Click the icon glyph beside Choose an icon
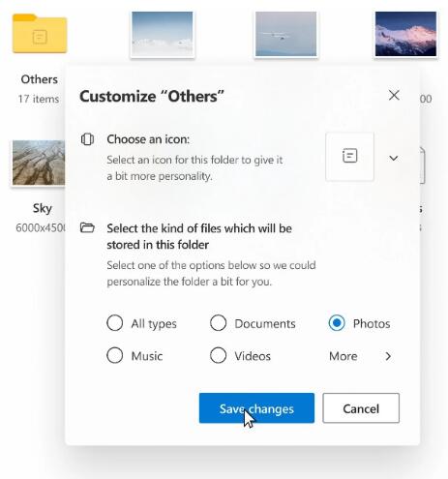The width and height of the screenshot is (448, 479). [x=87, y=139]
